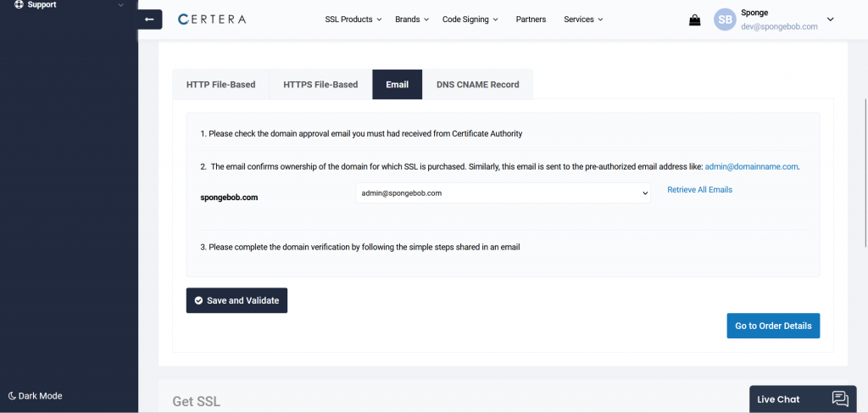Expand the Support sidebar section chevron
Screen dimensions: 868x413
pos(121,6)
